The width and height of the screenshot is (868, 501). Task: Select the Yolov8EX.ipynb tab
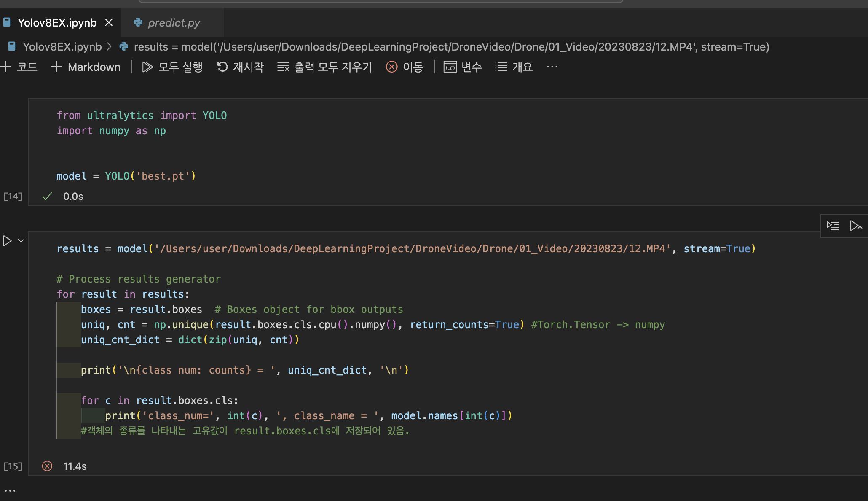pyautogui.click(x=57, y=22)
